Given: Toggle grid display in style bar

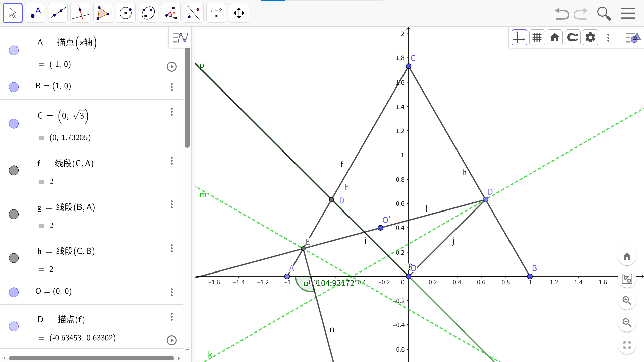Looking at the screenshot, I should [537, 38].
